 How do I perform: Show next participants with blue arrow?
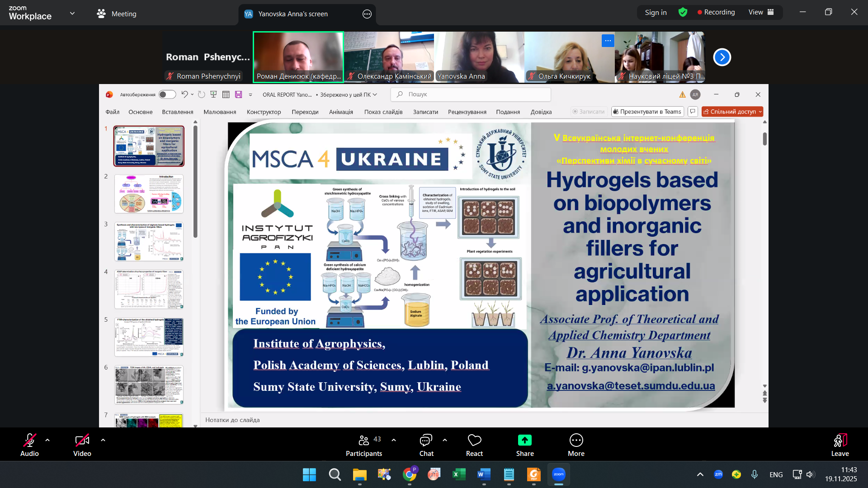click(722, 57)
